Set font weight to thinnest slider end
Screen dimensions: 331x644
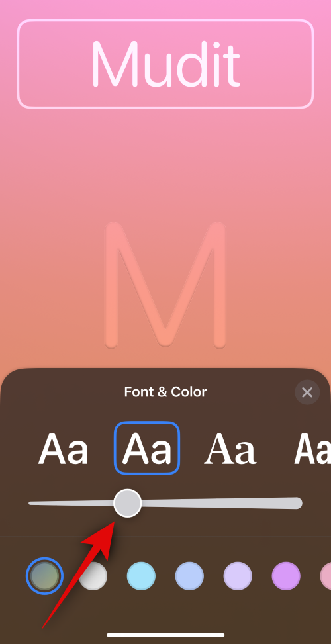[x=31, y=503]
